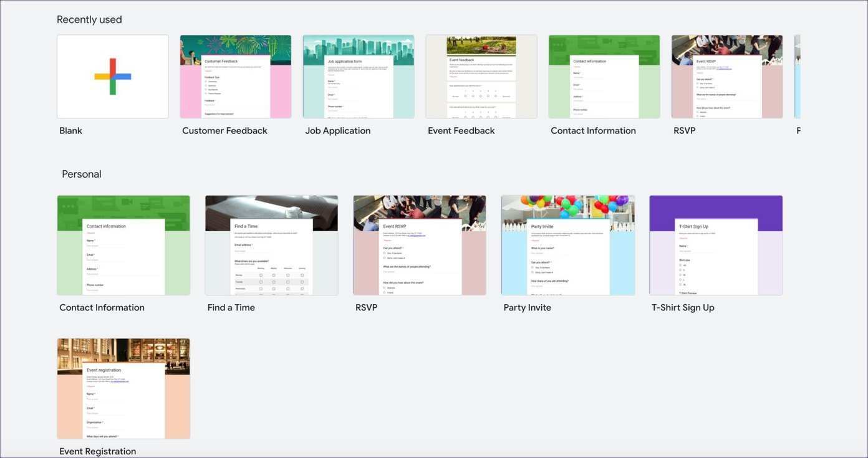Click the partially visible template at right edge

point(797,77)
